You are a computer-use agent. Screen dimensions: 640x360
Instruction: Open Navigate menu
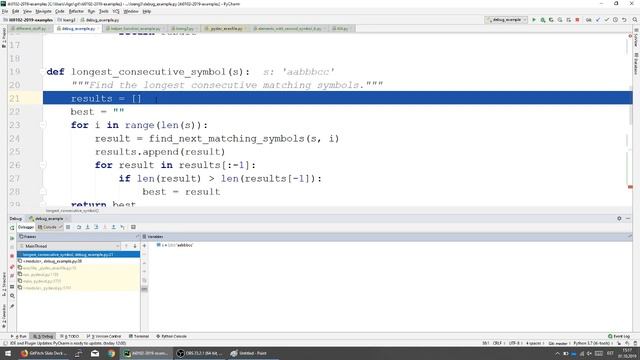click(x=43, y=11)
